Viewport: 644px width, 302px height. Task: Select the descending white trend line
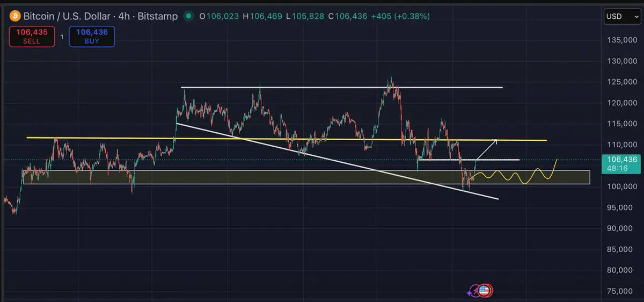(x=337, y=161)
